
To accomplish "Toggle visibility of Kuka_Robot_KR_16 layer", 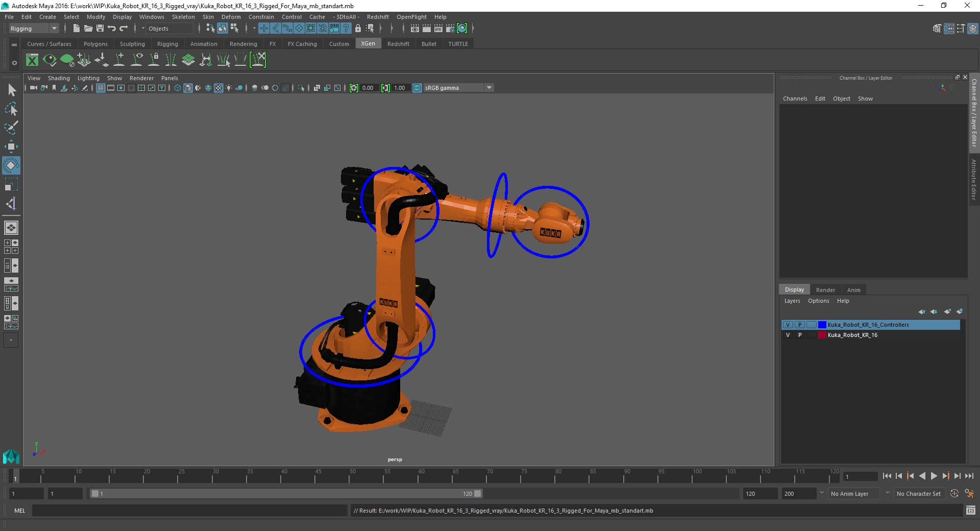I will [x=788, y=335].
